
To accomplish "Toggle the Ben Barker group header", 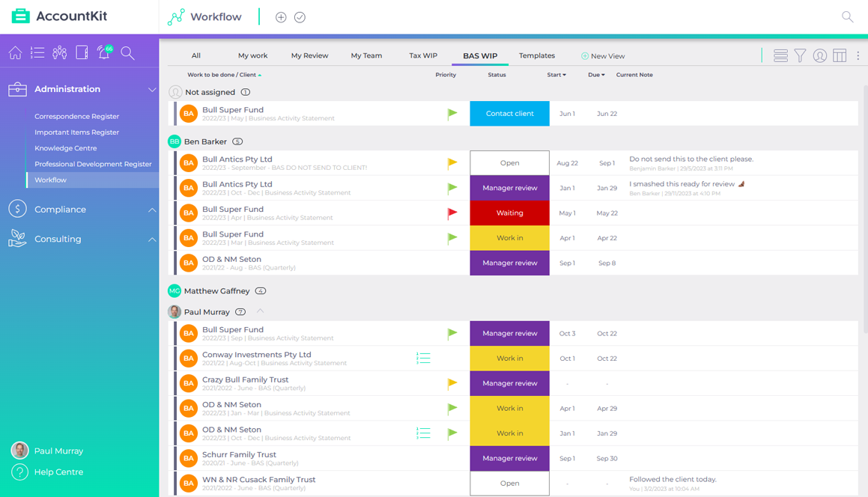I will (x=205, y=141).
